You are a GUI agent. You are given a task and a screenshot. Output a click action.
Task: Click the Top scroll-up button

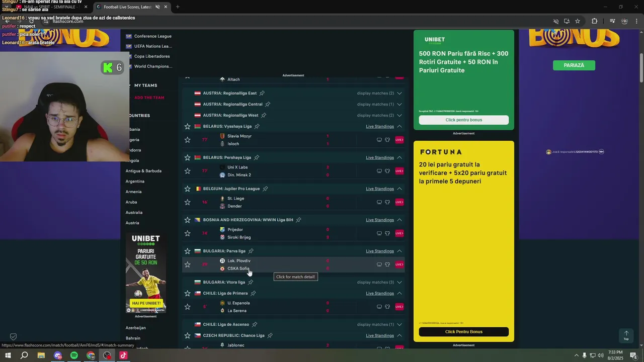pyautogui.click(x=626, y=335)
